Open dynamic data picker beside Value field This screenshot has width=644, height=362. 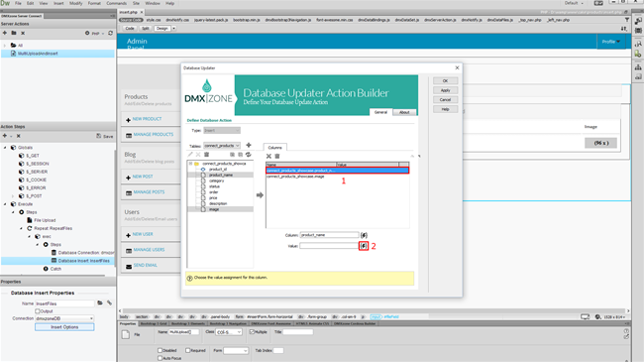click(x=364, y=246)
